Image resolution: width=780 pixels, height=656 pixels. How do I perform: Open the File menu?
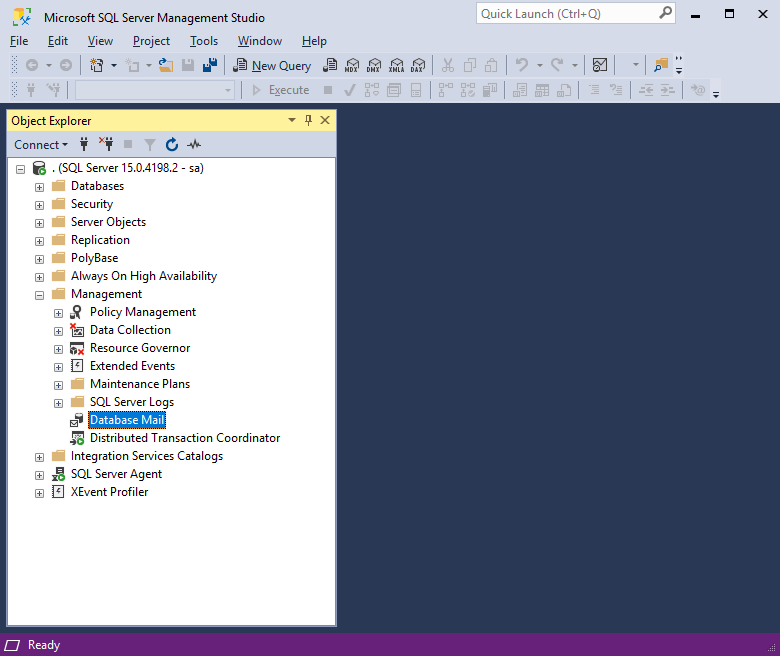coord(19,41)
